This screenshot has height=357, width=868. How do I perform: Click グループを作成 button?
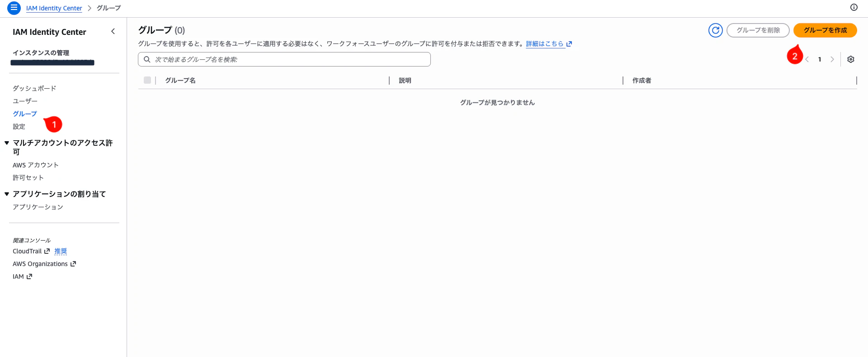825,30
